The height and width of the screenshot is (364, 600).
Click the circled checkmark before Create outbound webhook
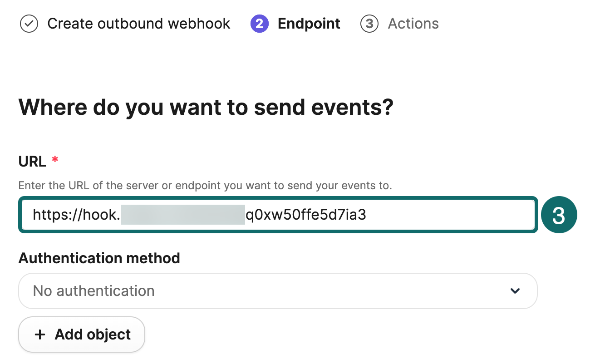[29, 24]
